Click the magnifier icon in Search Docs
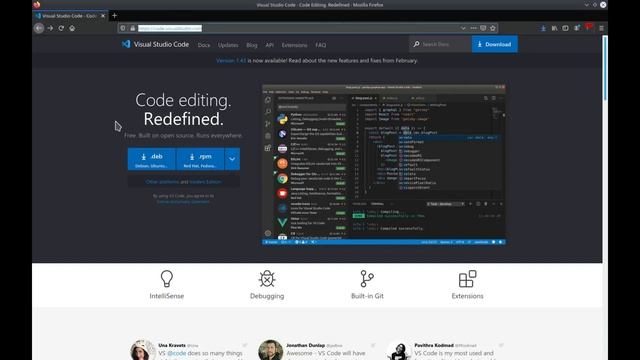Image resolution: width=640 pixels, height=360 pixels. (416, 44)
